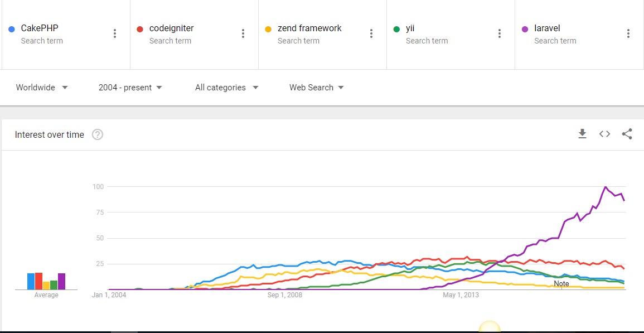Open the codeigniter three-dot menu
The width and height of the screenshot is (644, 333).
click(243, 33)
